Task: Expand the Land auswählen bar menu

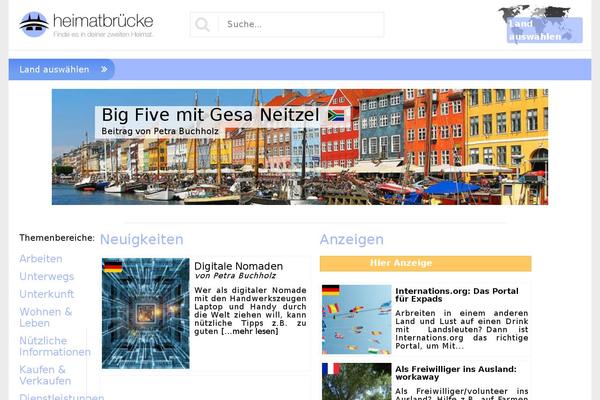Action: [62, 69]
